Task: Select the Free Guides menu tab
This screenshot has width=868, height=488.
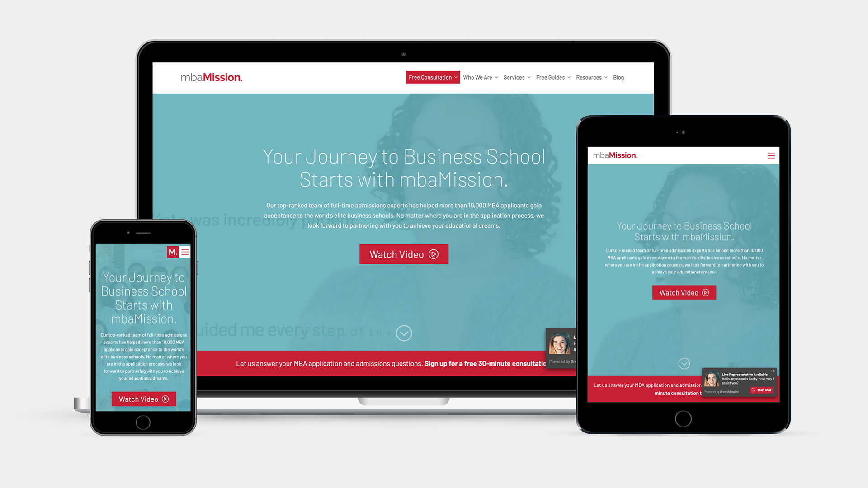Action: (x=550, y=77)
